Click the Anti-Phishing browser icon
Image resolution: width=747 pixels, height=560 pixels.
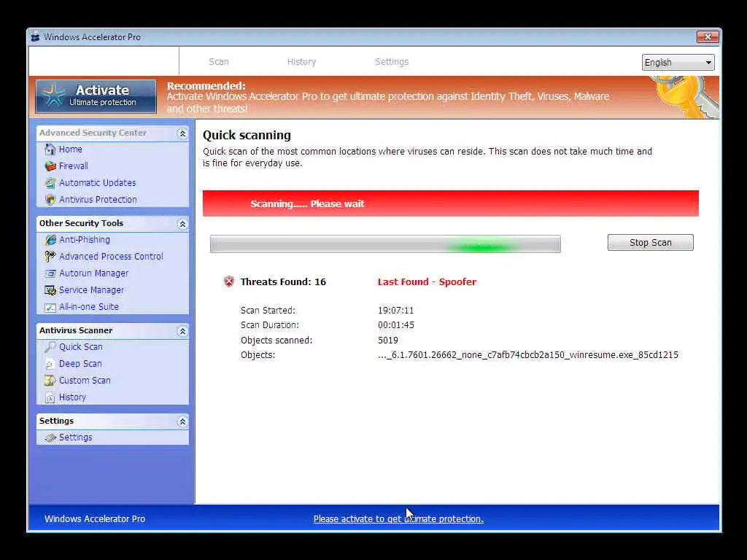(50, 240)
